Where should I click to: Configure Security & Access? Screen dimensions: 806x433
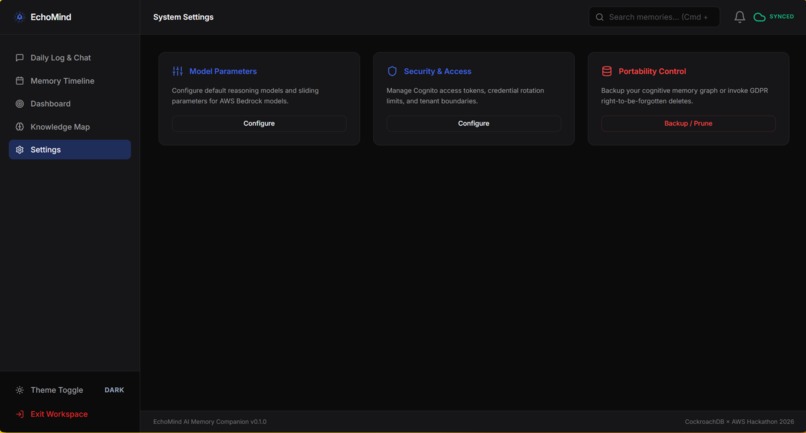pos(473,123)
